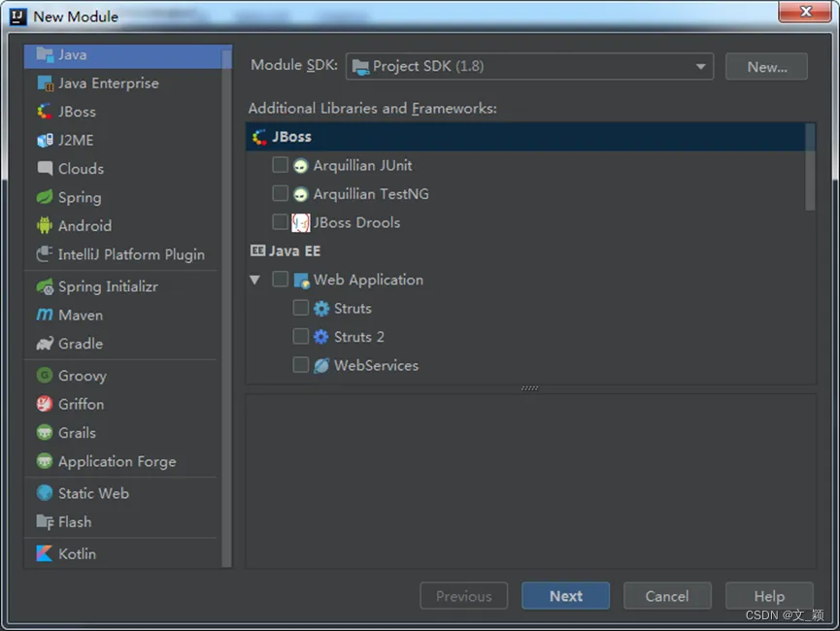Collapse the Web Application tree node
The height and width of the screenshot is (631, 840).
[x=255, y=280]
